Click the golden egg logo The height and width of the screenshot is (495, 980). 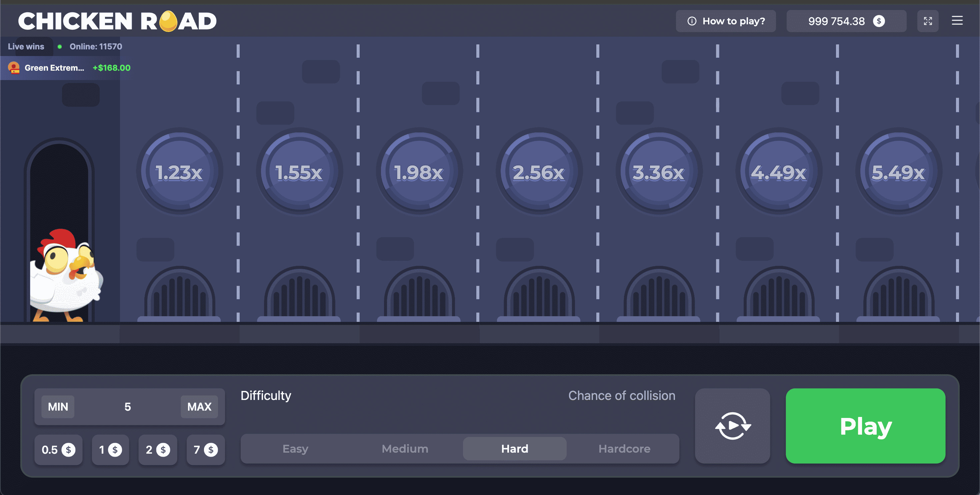click(168, 21)
